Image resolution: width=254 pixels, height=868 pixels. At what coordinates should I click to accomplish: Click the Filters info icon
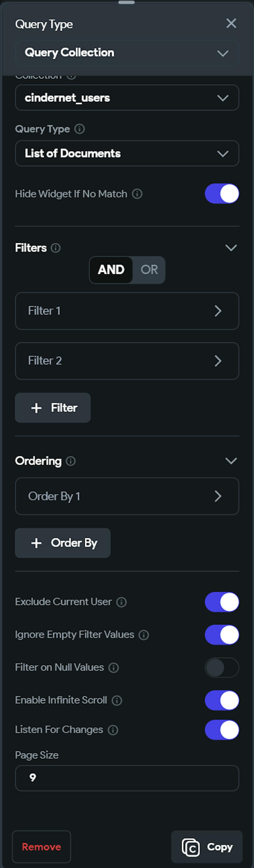56,248
